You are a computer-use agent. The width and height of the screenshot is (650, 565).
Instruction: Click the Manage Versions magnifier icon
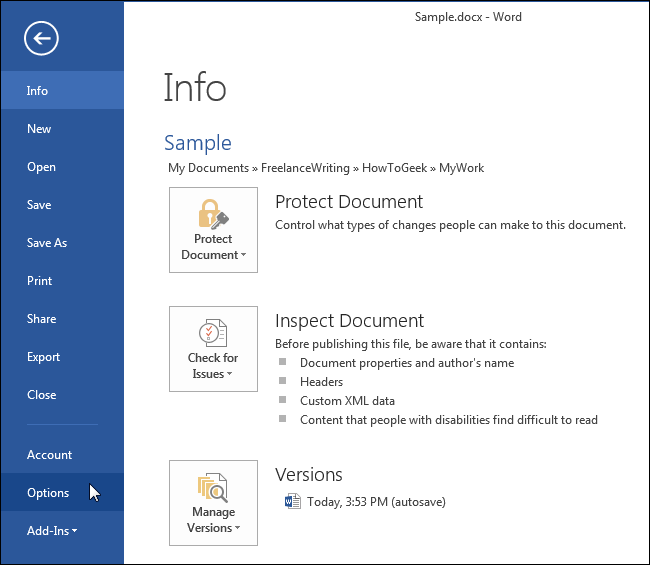pos(213,487)
